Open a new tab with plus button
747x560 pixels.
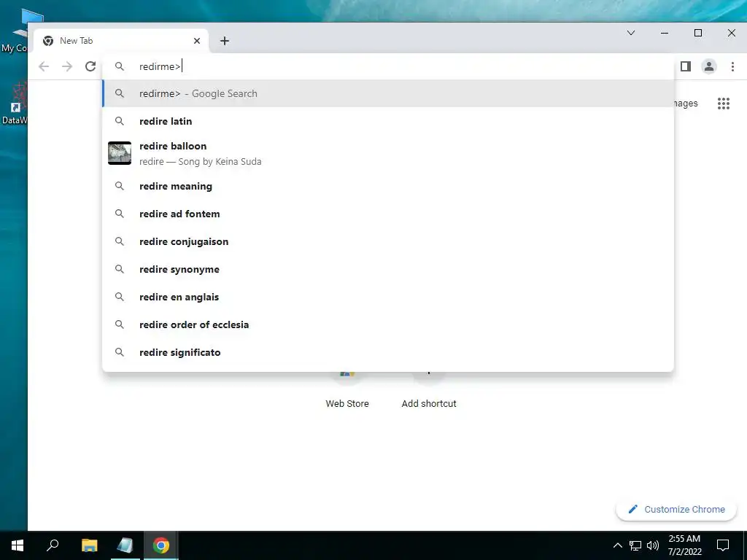coord(225,41)
